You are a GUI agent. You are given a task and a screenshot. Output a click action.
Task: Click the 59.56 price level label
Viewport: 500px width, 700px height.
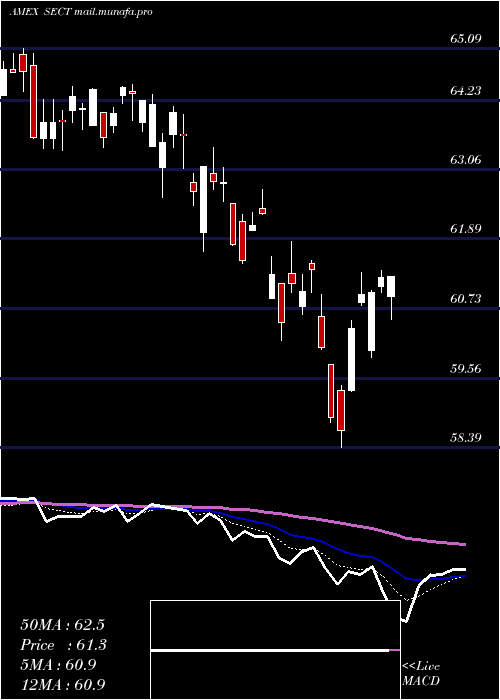click(466, 368)
